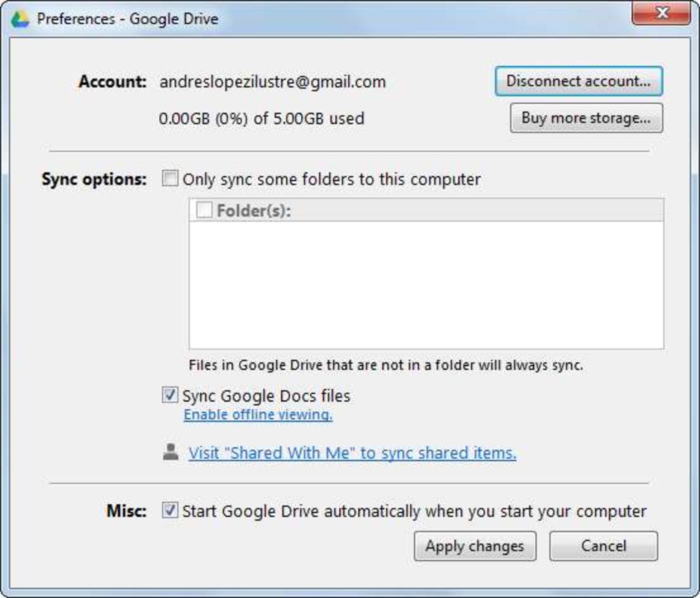Enable Only sync some folders checkbox
Image resolution: width=700 pixels, height=598 pixels.
(x=170, y=178)
